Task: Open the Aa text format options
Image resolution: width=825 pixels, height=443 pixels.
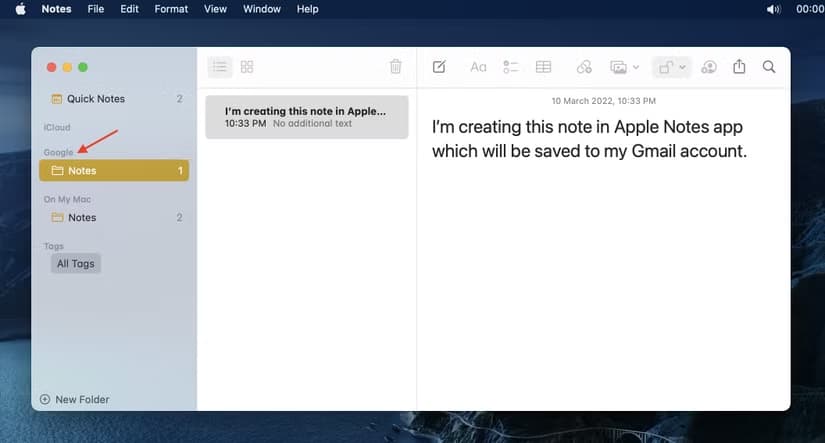Action: tap(478, 67)
